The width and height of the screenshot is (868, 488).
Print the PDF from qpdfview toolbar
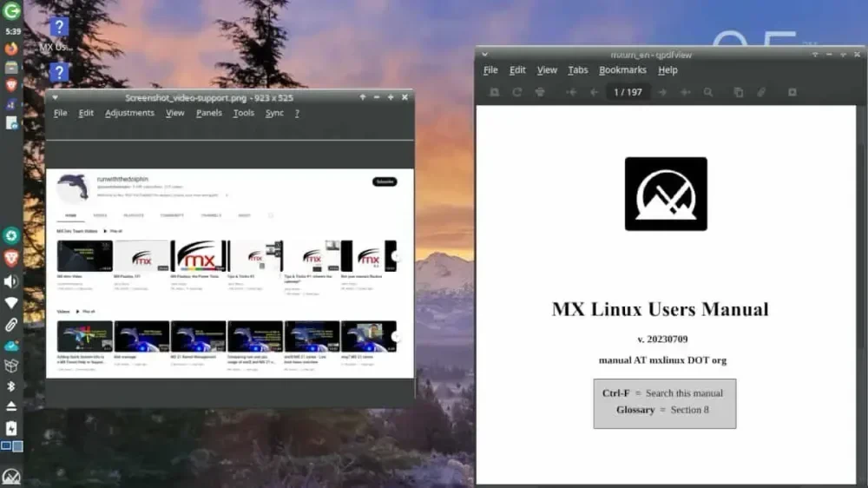click(540, 93)
